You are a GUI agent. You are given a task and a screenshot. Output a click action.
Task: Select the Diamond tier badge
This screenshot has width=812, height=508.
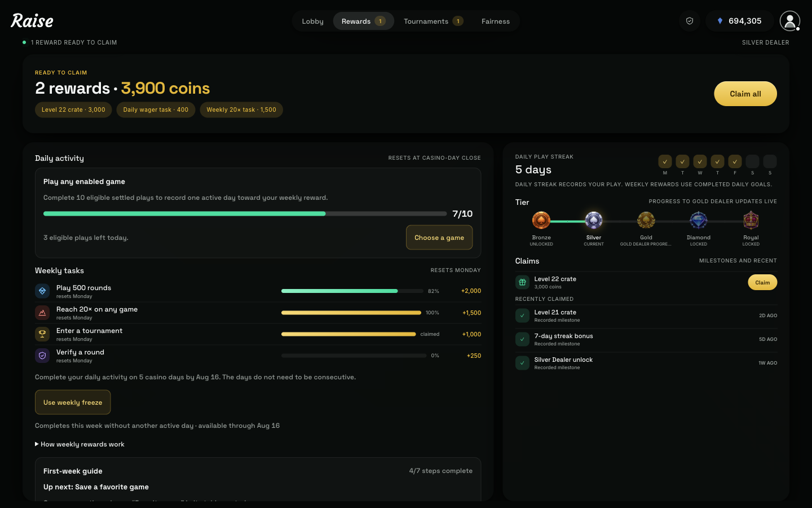(x=699, y=220)
